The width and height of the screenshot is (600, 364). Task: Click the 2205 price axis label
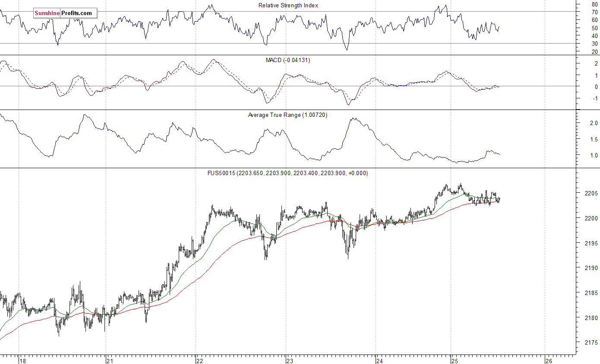(591, 193)
